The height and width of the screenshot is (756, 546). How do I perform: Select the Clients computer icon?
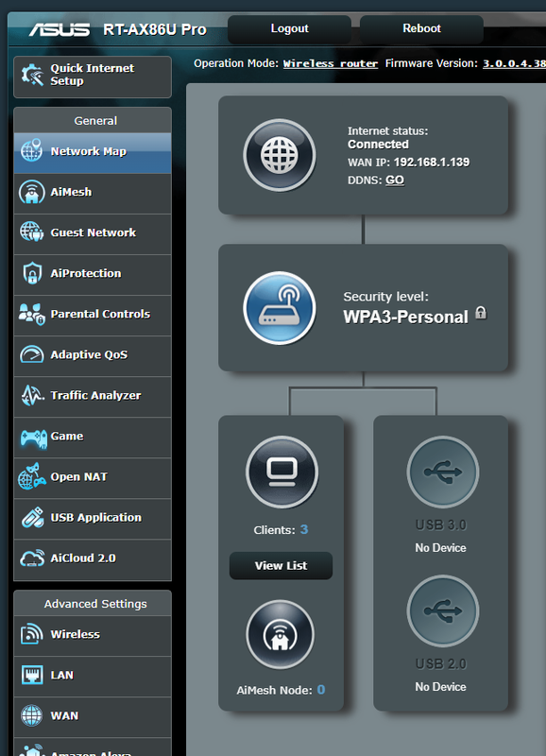click(x=282, y=472)
